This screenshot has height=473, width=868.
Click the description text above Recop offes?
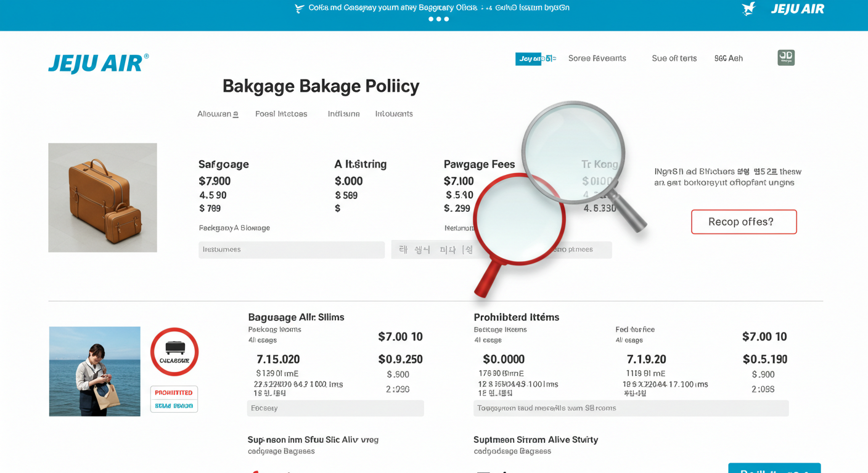(727, 177)
